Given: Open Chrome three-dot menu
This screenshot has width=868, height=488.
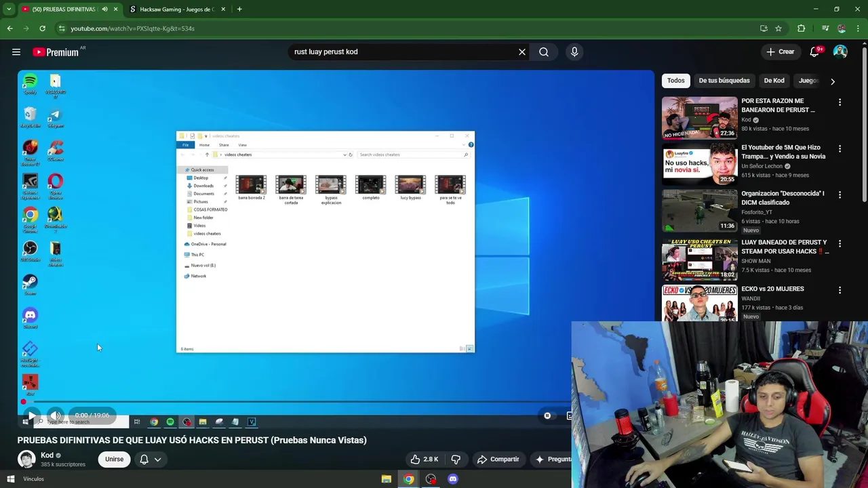Looking at the screenshot, I should (859, 28).
